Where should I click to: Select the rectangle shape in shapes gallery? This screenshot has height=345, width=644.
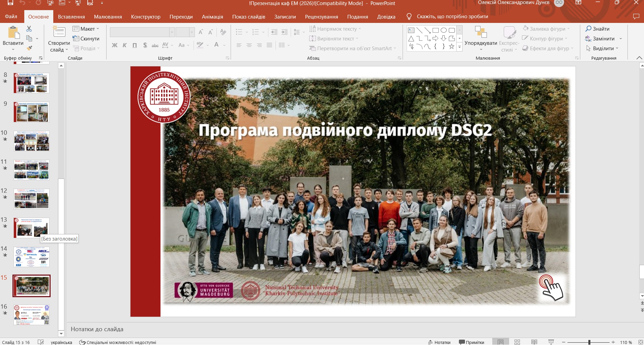coord(435,30)
